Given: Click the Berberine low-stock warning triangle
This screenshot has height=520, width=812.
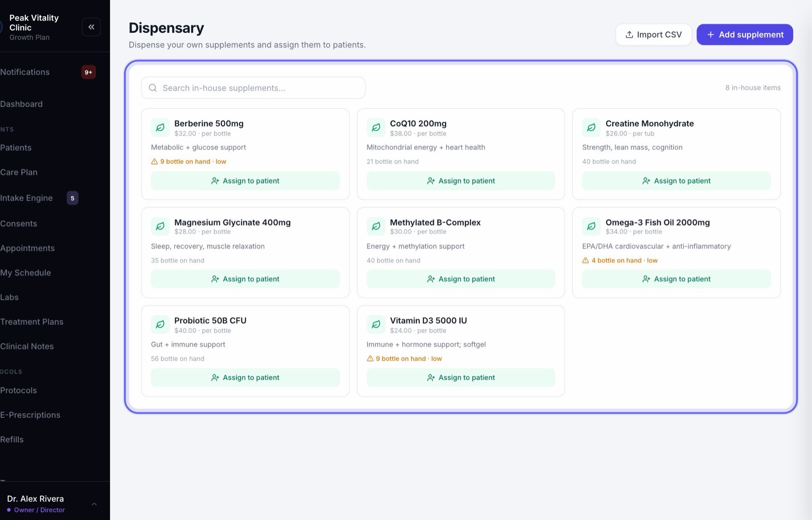Looking at the screenshot, I should pos(154,162).
